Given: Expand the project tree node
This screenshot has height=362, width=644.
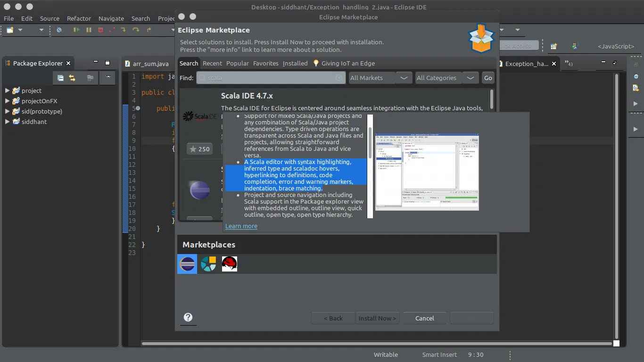Looking at the screenshot, I should pos(7,90).
